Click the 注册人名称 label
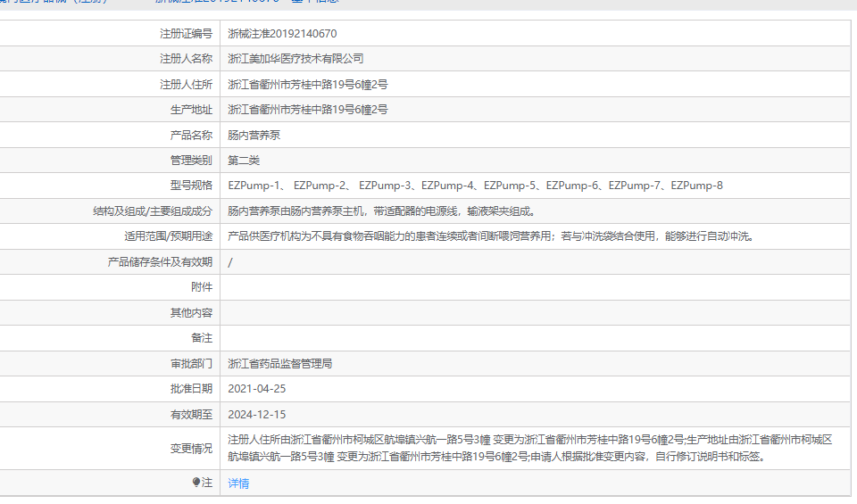Screen dimensions: 857x504 coord(186,59)
